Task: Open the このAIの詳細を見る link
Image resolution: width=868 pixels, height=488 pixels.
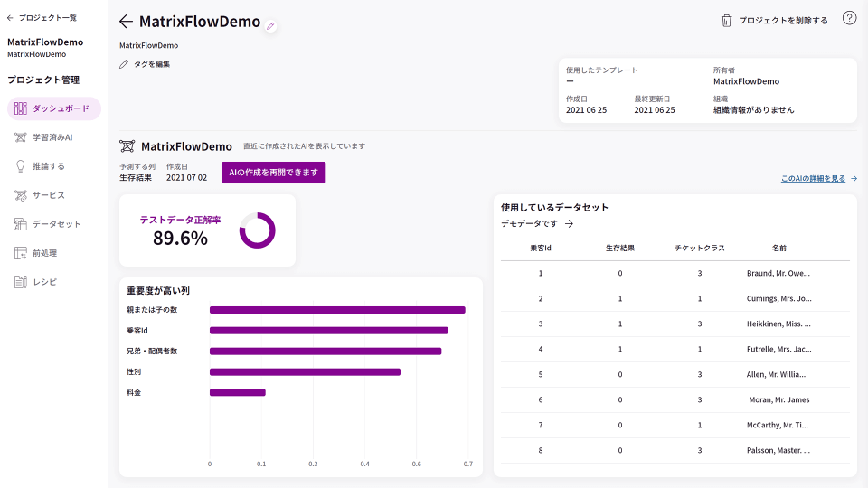Action: pos(813,178)
